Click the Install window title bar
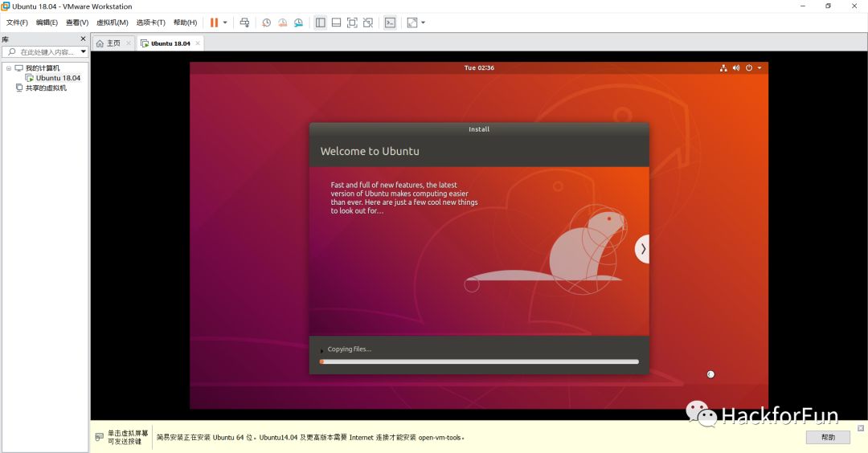 coord(479,129)
